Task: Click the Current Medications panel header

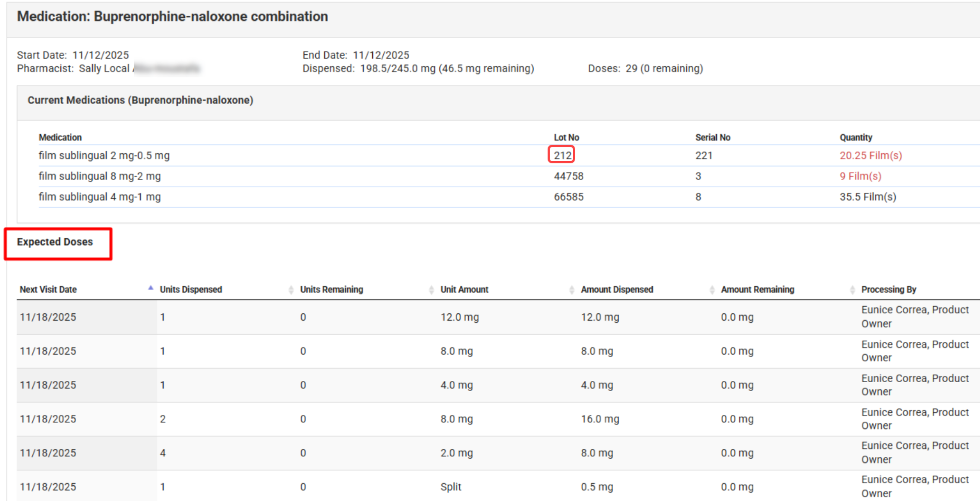Action: [x=140, y=100]
